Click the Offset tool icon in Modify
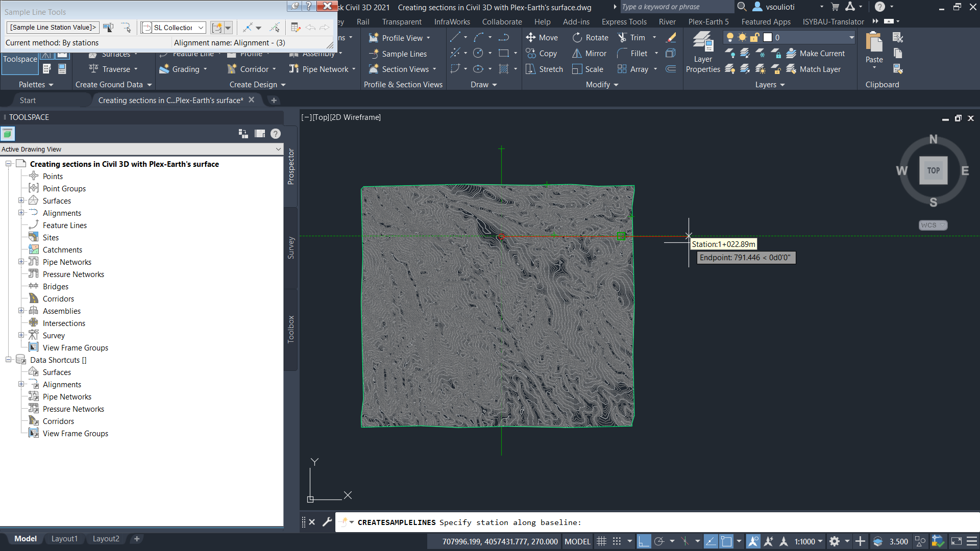This screenshot has height=551, width=980. point(671,69)
